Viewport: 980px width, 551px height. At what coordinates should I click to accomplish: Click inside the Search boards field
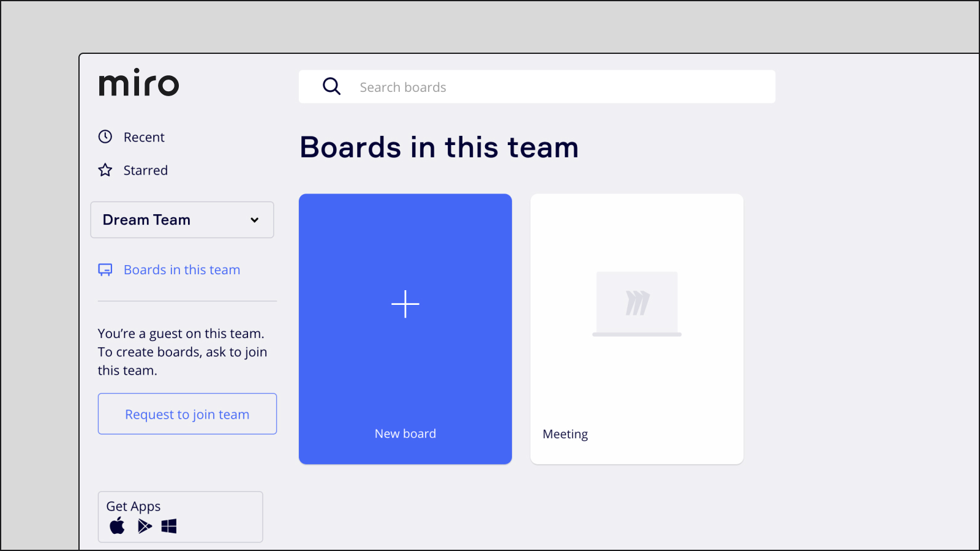[537, 86]
